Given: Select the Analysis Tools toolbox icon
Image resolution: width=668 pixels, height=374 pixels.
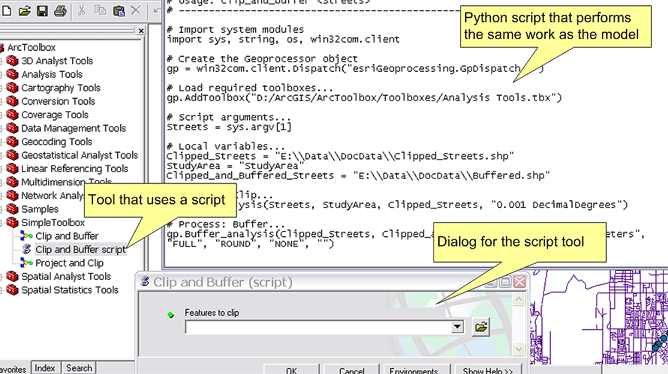Looking at the screenshot, I should click(12, 74).
